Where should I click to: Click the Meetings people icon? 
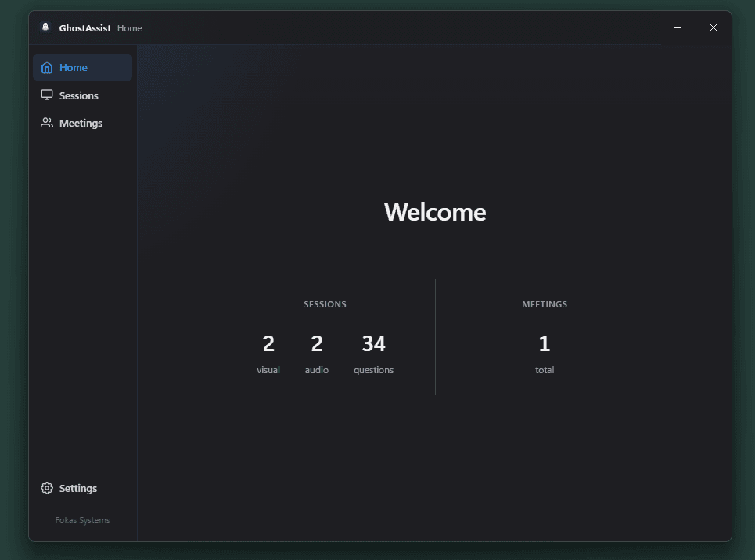point(47,123)
